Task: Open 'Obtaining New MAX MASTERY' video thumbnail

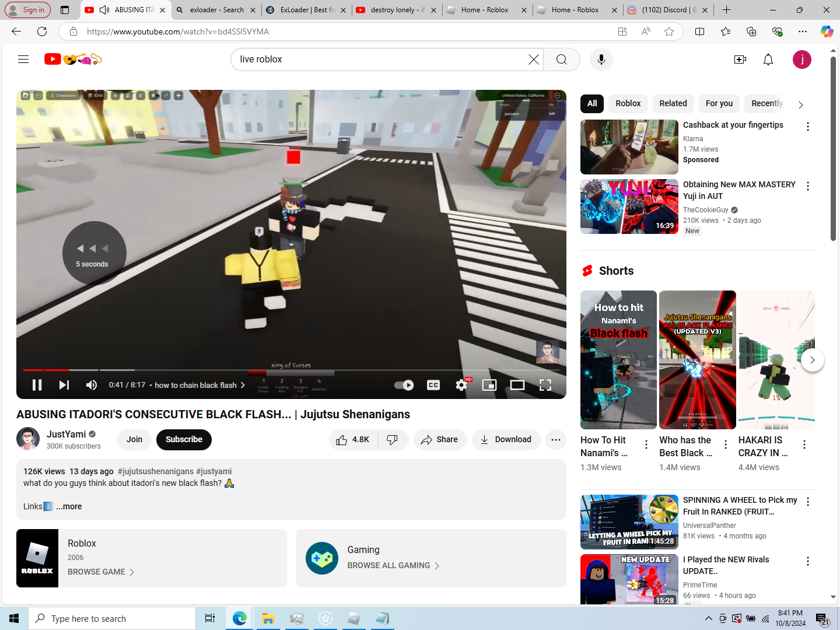Action: click(629, 206)
